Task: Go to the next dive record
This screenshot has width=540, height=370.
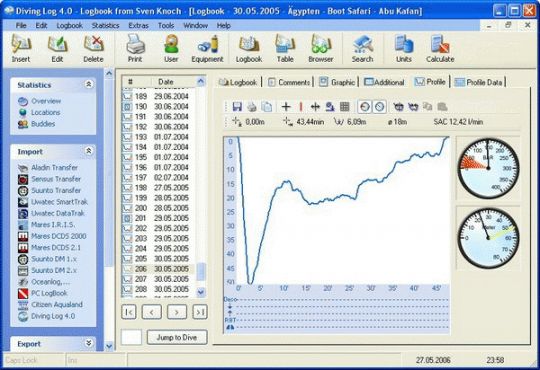Action: coord(177,312)
